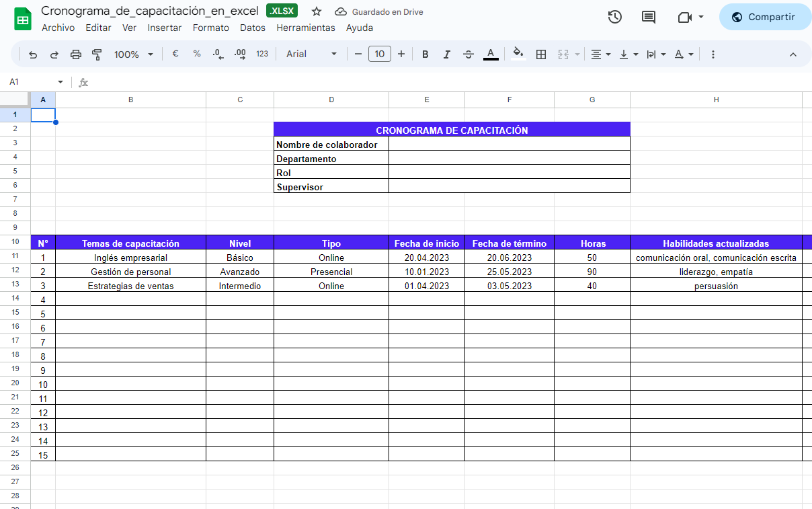The width and height of the screenshot is (812, 509).
Task: Open the 100% zoom dropdown
Action: pyautogui.click(x=133, y=54)
